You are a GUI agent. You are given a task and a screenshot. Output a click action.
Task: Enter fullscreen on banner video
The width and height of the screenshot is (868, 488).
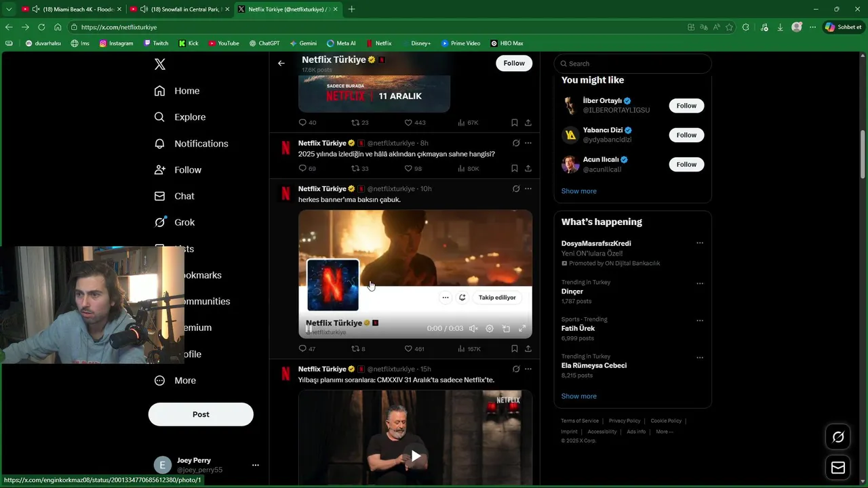(x=522, y=329)
